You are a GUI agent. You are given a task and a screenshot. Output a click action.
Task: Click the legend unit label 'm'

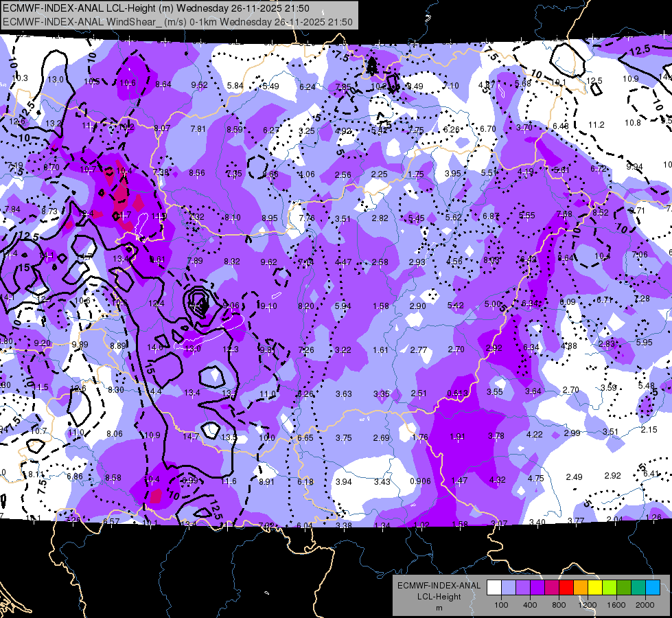pyautogui.click(x=439, y=608)
